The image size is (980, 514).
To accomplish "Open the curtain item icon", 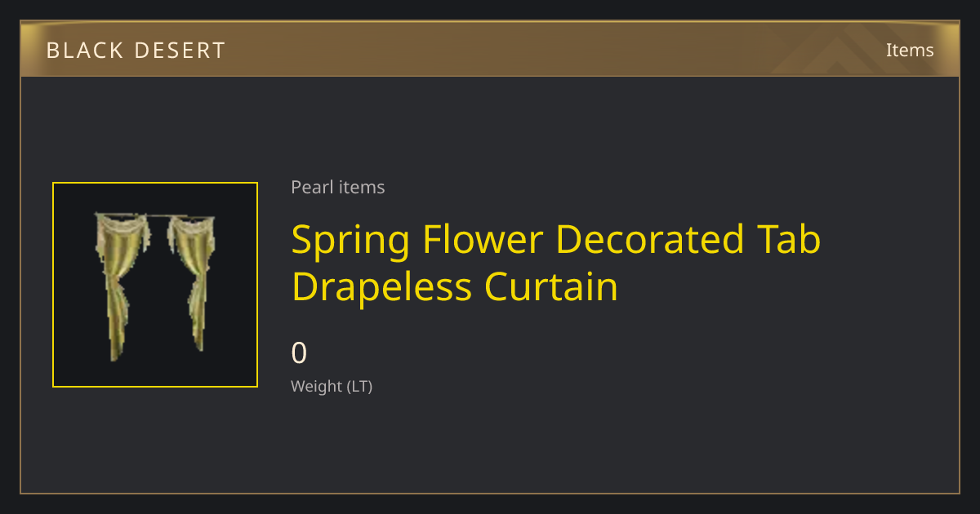I will [155, 285].
